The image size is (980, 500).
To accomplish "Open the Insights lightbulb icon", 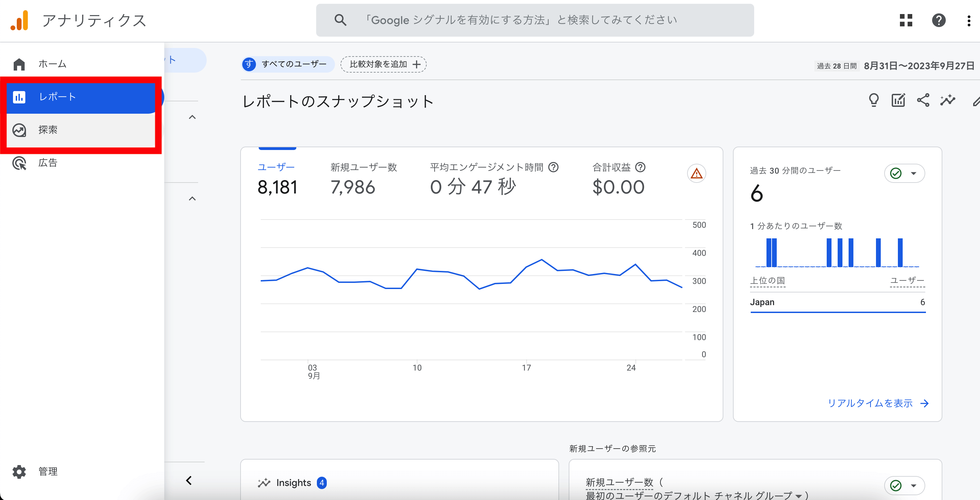I will (874, 101).
